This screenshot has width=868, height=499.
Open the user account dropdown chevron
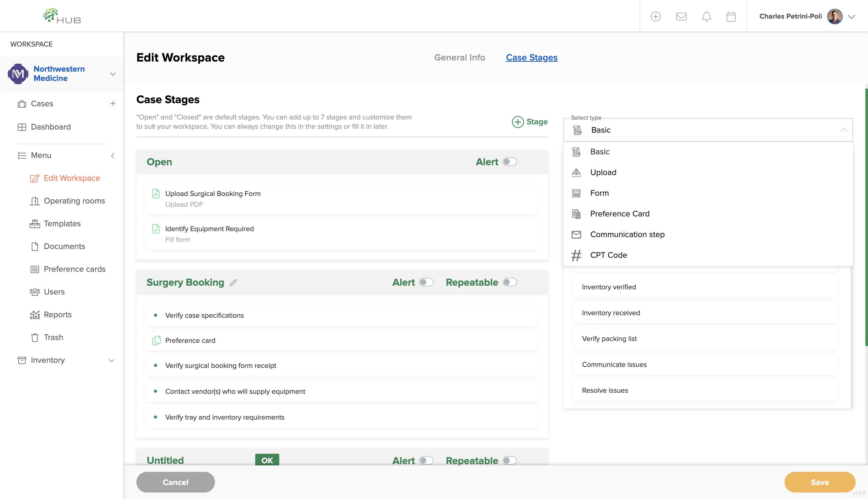[851, 17]
